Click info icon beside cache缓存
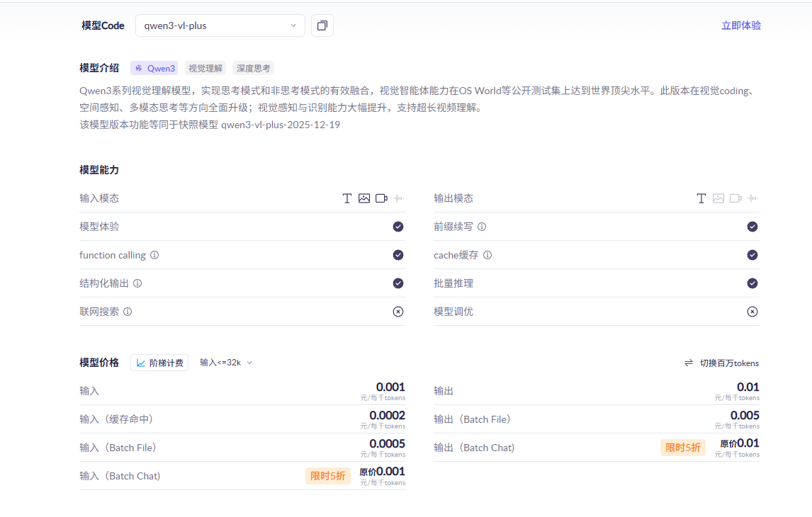Screen dimensions: 812x517 pos(487,255)
